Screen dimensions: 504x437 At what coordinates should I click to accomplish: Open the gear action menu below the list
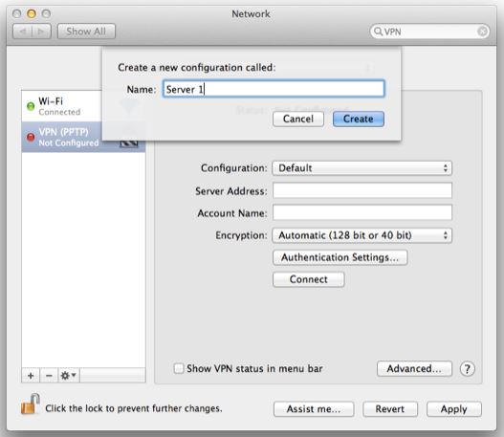point(69,375)
